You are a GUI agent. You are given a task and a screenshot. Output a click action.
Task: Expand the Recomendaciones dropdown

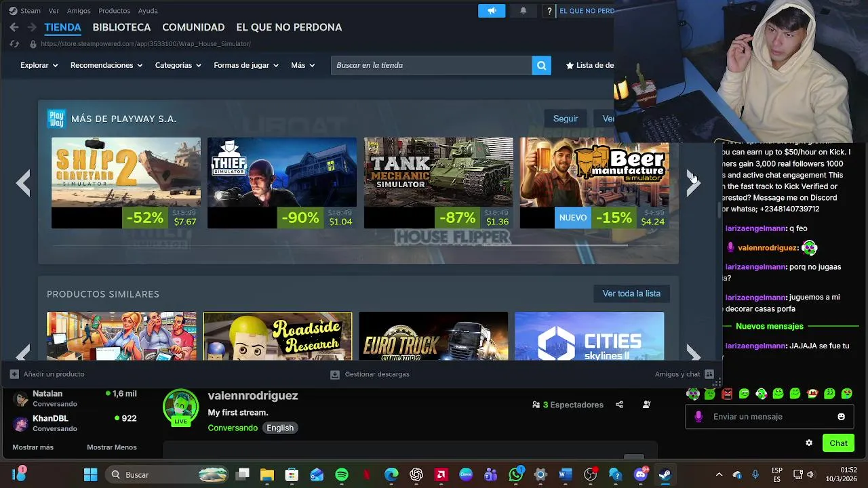pos(106,65)
